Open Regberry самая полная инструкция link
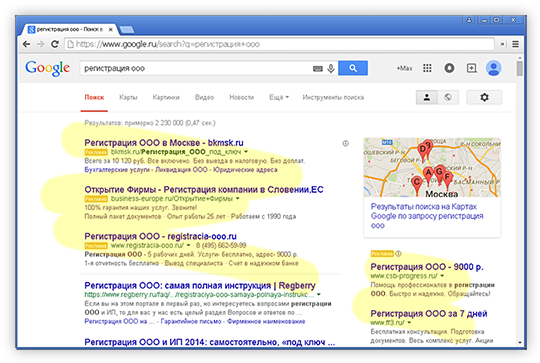Viewport: 540px width, 363px height. [200, 286]
